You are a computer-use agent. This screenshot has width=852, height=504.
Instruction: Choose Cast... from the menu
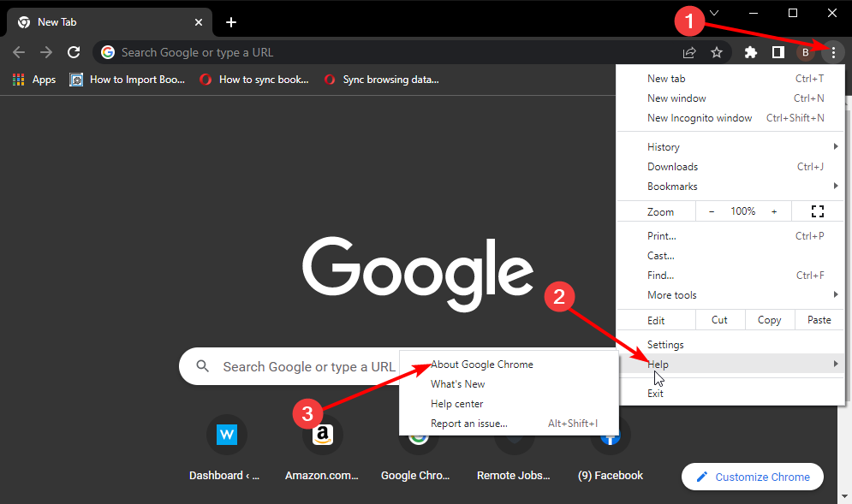pos(730,256)
